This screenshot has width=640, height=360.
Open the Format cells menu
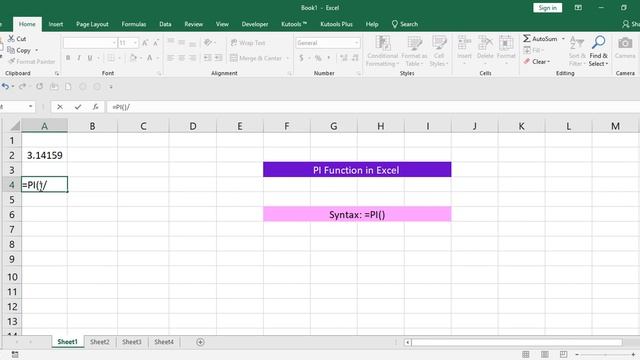(x=506, y=51)
